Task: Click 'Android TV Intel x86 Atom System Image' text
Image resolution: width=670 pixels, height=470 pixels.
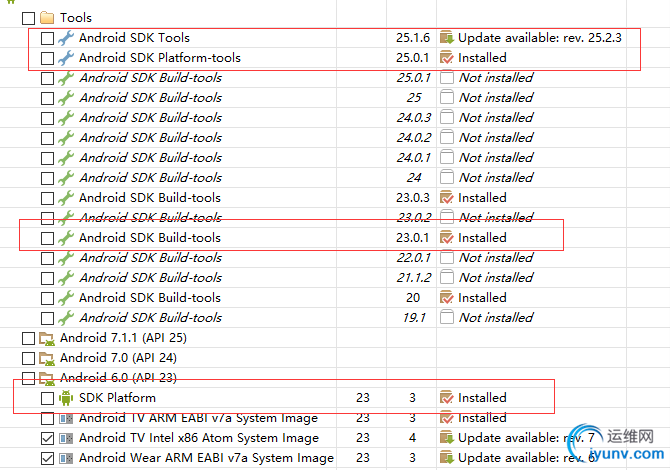Action: [x=199, y=438]
